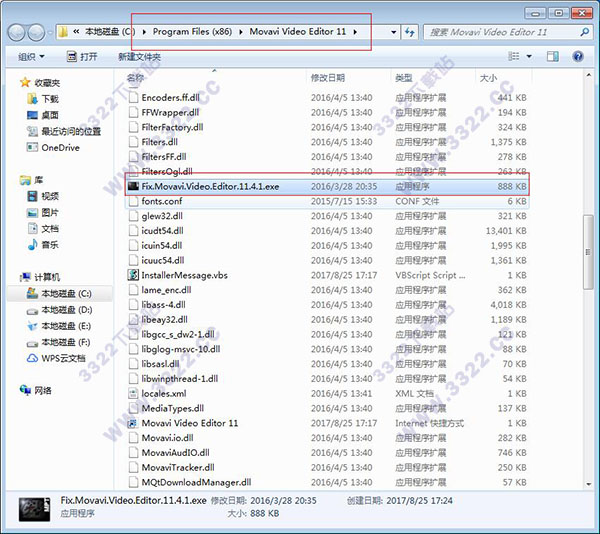The width and height of the screenshot is (600, 534).
Task: Open 音乐 music library
Action: [43, 245]
